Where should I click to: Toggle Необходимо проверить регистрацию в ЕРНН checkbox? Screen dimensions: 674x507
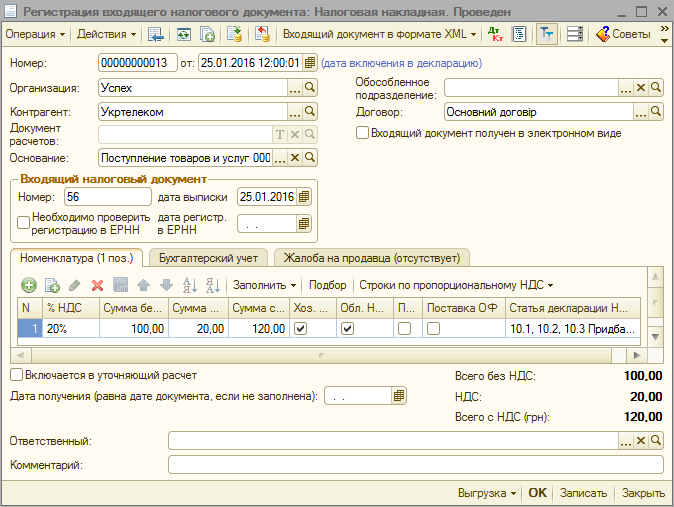[23, 223]
